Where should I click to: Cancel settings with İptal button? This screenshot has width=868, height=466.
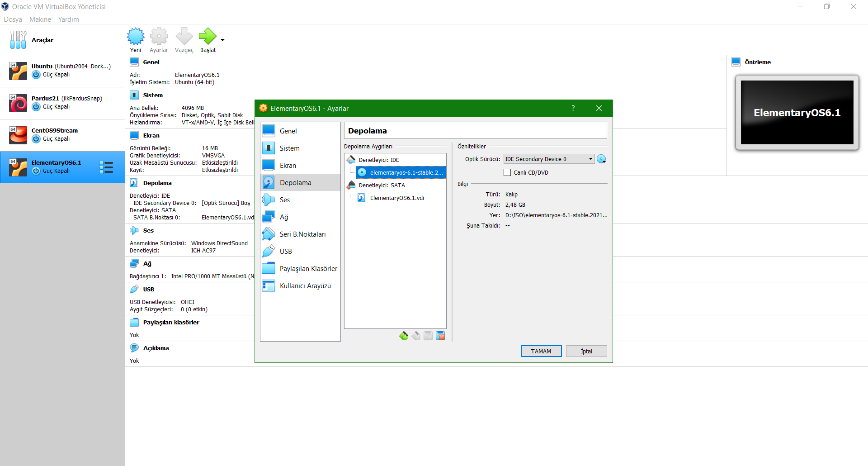[x=586, y=351]
